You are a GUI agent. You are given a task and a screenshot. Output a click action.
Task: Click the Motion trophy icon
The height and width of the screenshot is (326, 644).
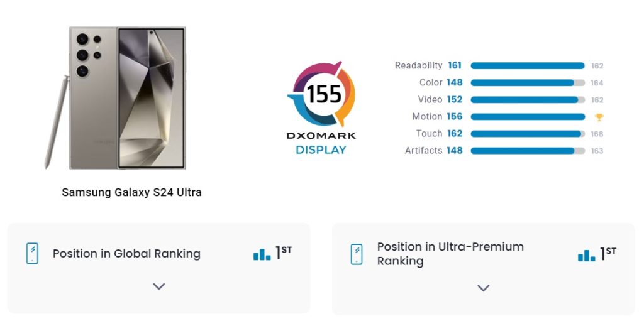(x=599, y=117)
